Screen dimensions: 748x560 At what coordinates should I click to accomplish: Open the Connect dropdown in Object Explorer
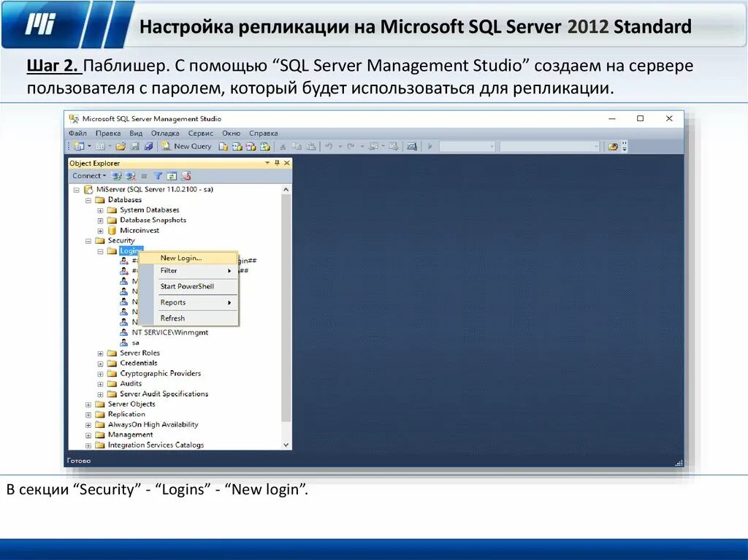pyautogui.click(x=89, y=176)
